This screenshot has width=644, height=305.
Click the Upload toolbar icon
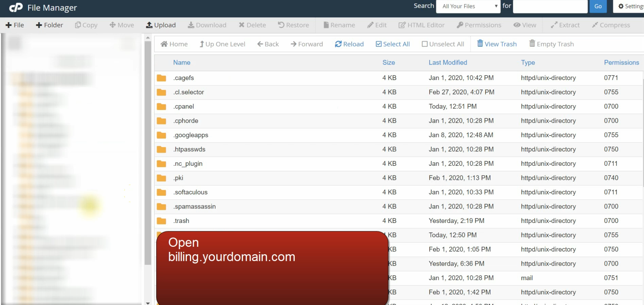click(x=149, y=25)
